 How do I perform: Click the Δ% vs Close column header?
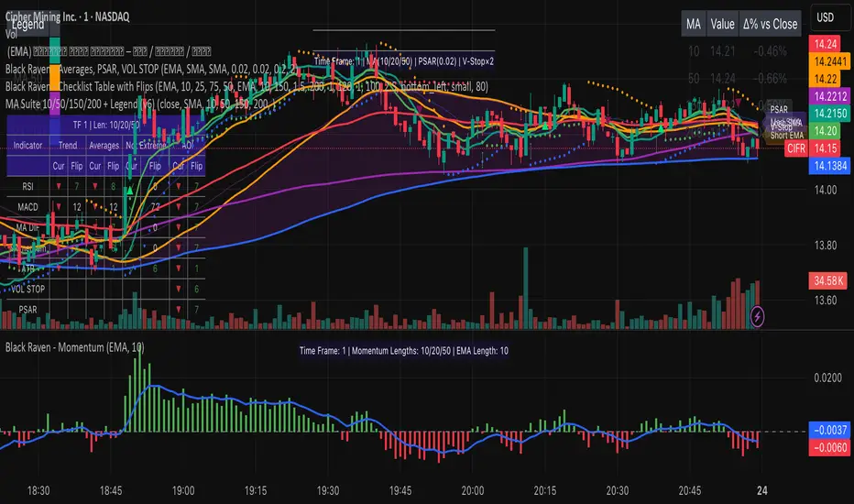click(x=770, y=24)
